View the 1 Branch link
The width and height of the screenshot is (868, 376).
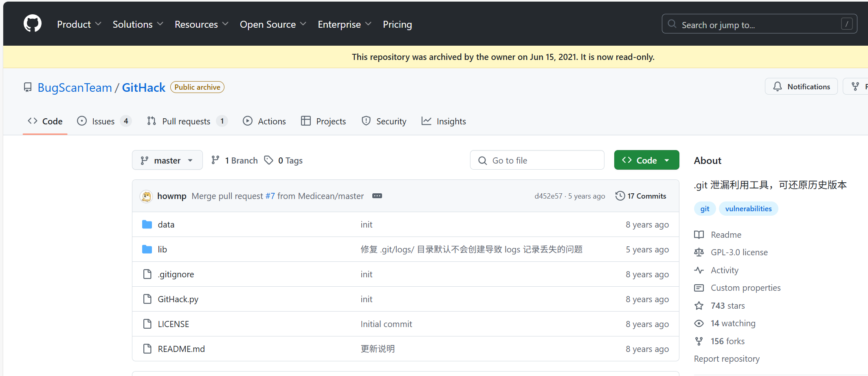pos(235,161)
